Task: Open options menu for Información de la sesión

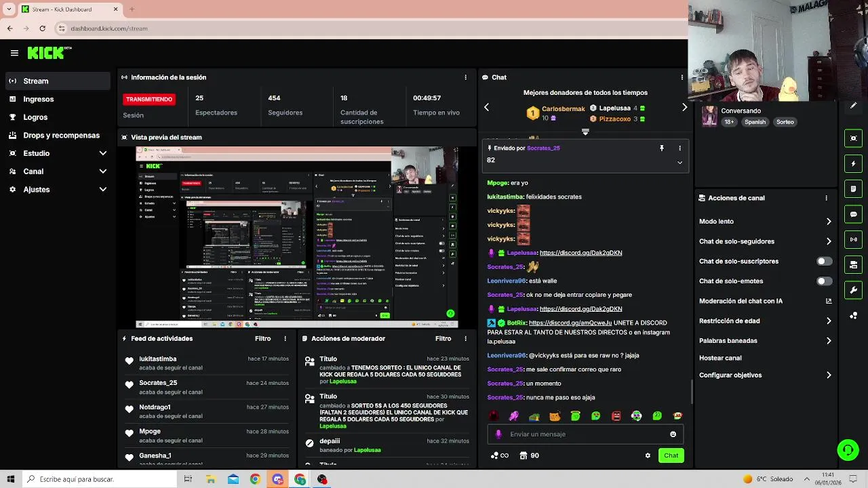Action: point(465,77)
